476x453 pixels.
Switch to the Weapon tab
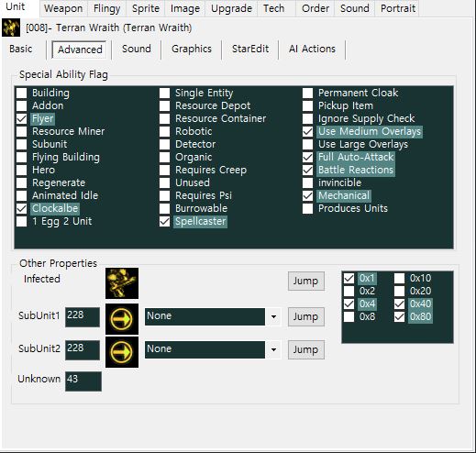click(x=63, y=8)
